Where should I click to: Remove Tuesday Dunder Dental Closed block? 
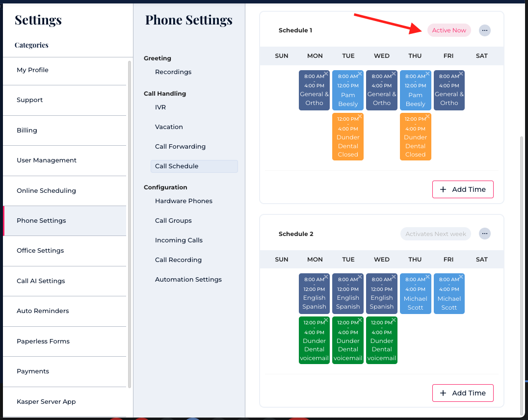(360, 116)
